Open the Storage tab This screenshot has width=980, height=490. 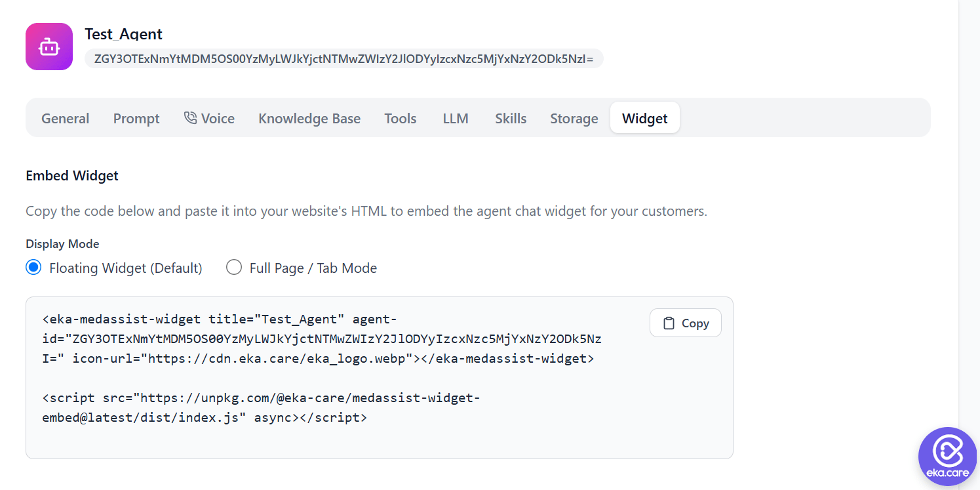pyautogui.click(x=574, y=119)
